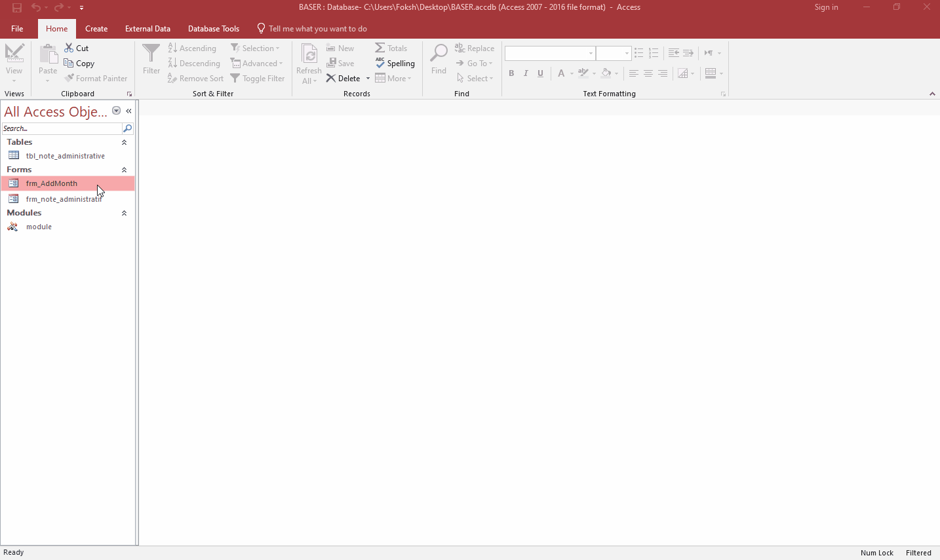This screenshot has height=560, width=940.
Task: Click the View design icon
Action: [14, 54]
